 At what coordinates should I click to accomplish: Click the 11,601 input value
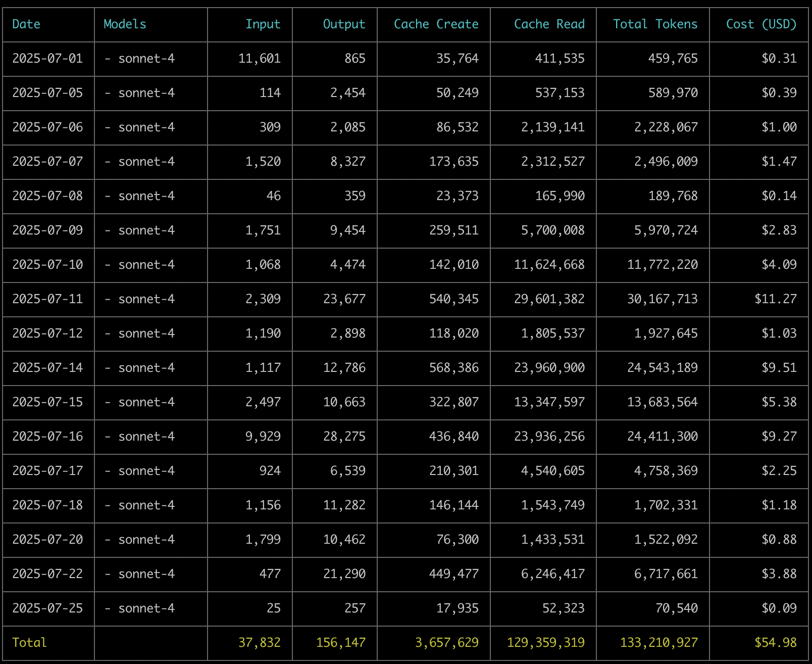click(x=259, y=59)
